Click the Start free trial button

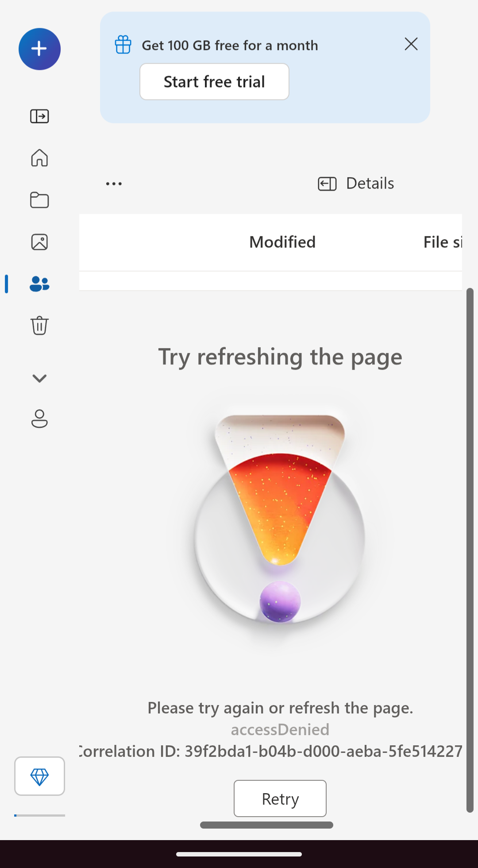(214, 81)
